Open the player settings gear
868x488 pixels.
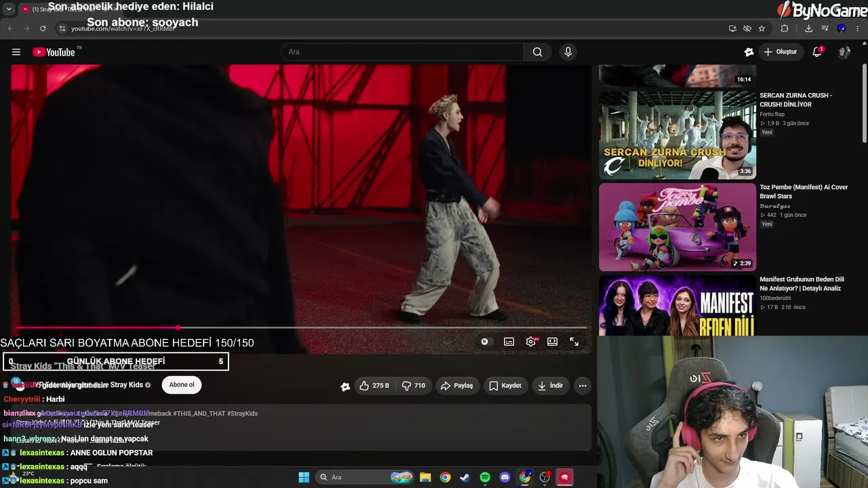531,342
